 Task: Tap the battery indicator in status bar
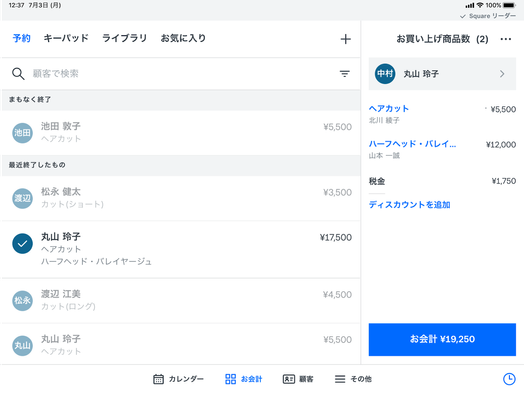click(510, 5)
